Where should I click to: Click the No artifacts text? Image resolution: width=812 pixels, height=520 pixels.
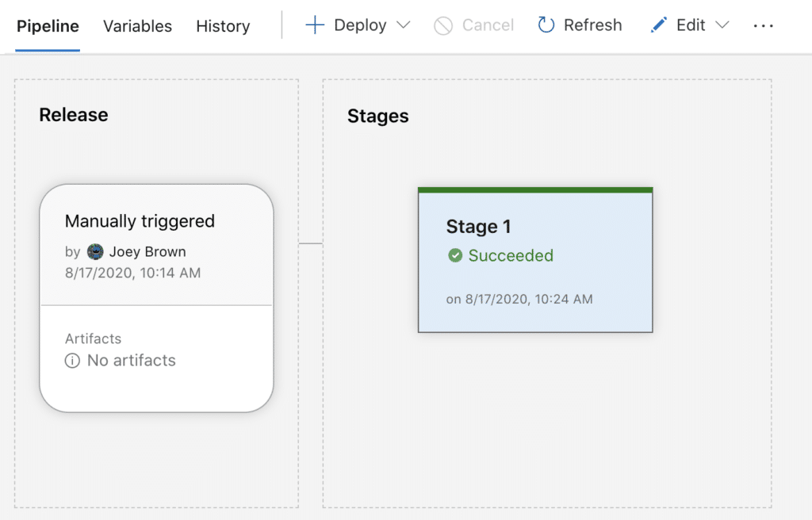point(132,361)
